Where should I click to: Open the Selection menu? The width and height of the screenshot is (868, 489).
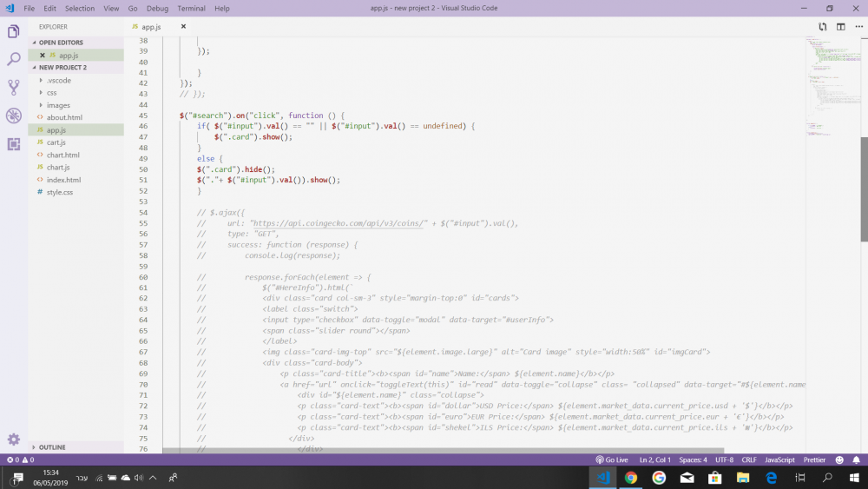click(80, 9)
